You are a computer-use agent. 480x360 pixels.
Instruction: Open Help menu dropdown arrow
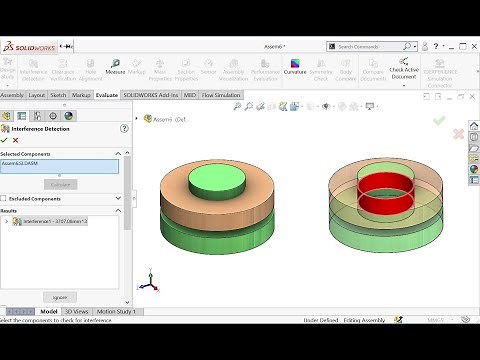click(444, 46)
